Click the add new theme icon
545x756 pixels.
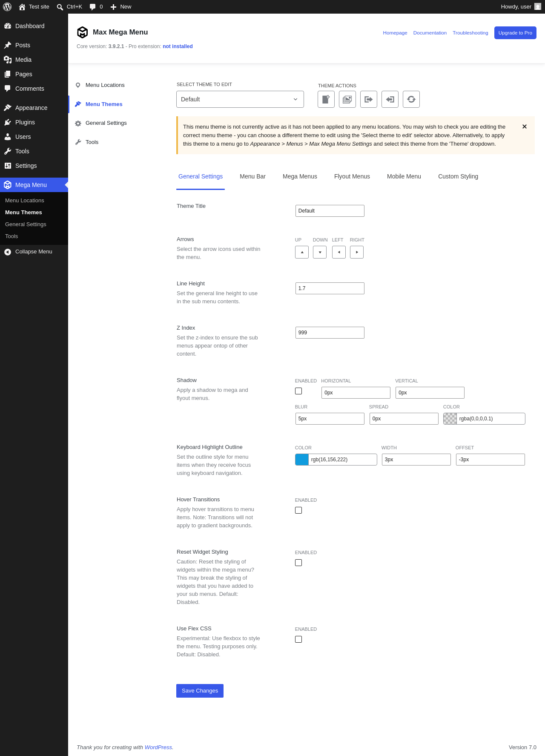(326, 99)
